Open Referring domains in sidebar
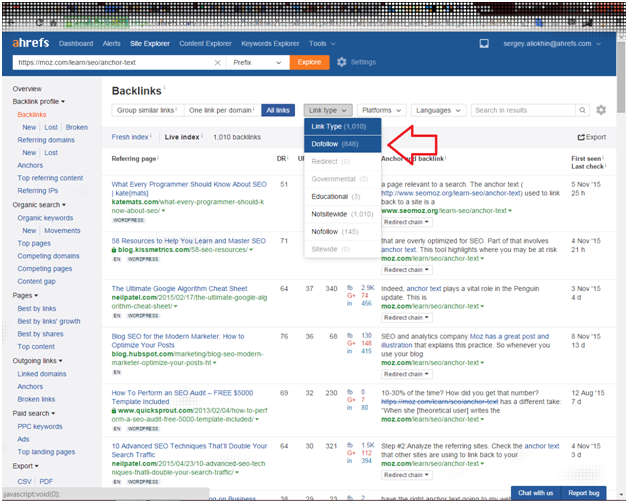The height and width of the screenshot is (503, 628). [x=46, y=140]
